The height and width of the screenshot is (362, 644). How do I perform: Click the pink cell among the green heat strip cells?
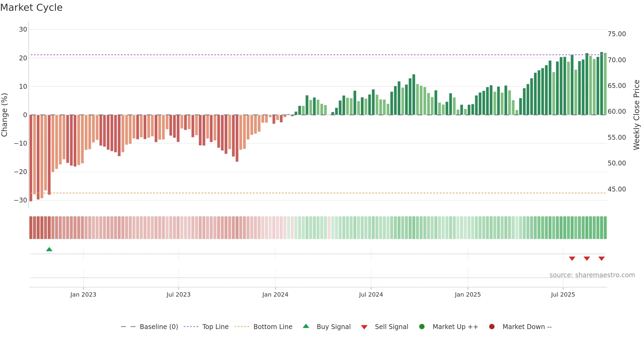(x=329, y=228)
